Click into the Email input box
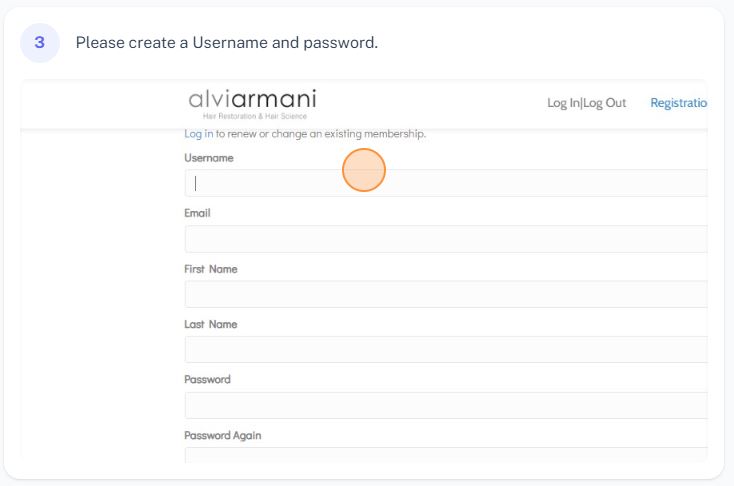The image size is (734, 486). click(445, 239)
